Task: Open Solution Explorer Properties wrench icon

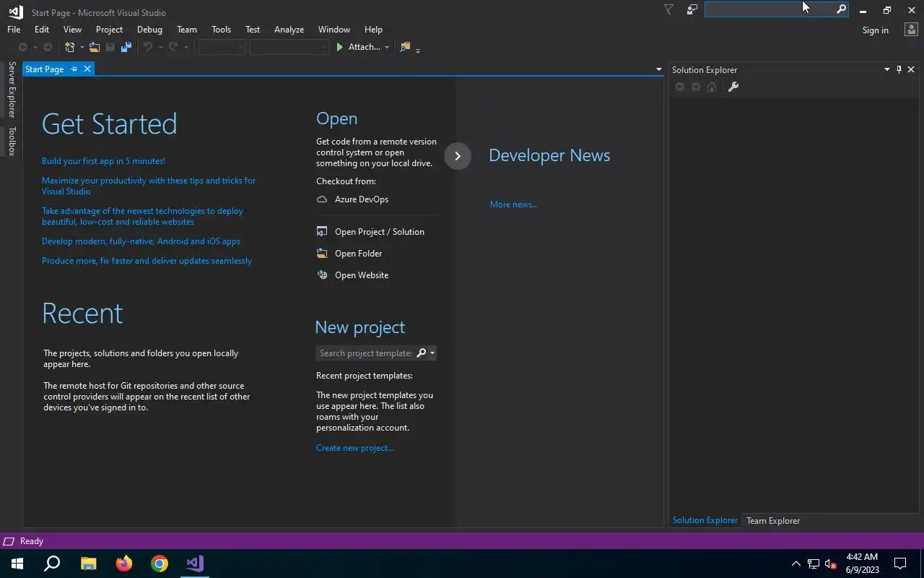Action: [x=733, y=87]
